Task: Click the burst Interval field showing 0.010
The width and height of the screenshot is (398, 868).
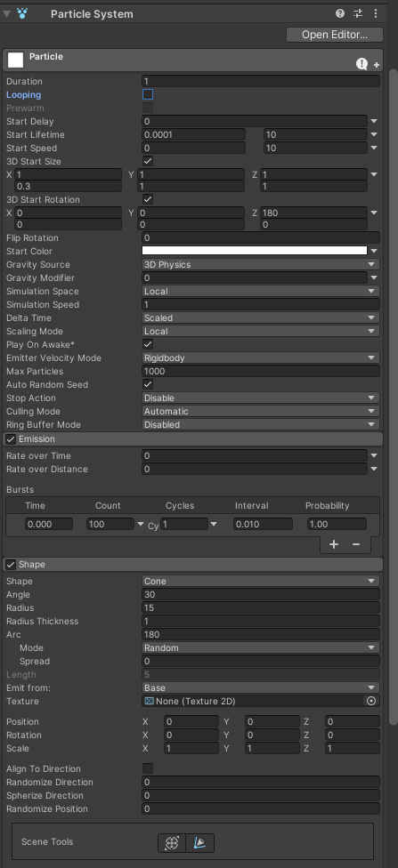Action: coord(263,524)
